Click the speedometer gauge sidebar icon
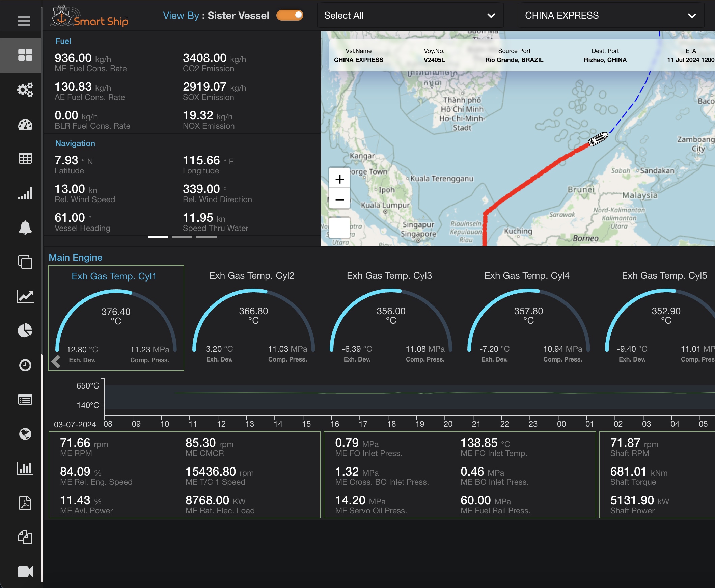 tap(25, 125)
